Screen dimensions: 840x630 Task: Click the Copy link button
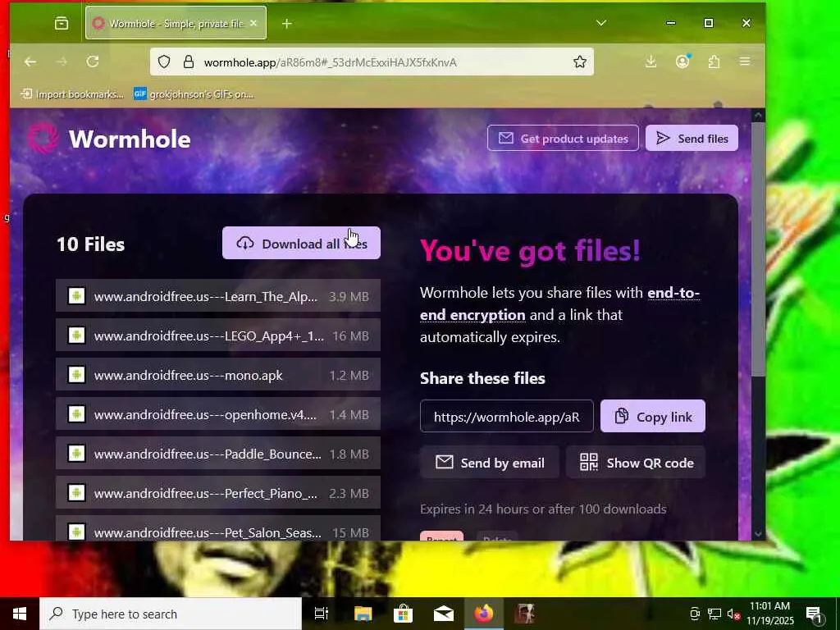coord(652,416)
